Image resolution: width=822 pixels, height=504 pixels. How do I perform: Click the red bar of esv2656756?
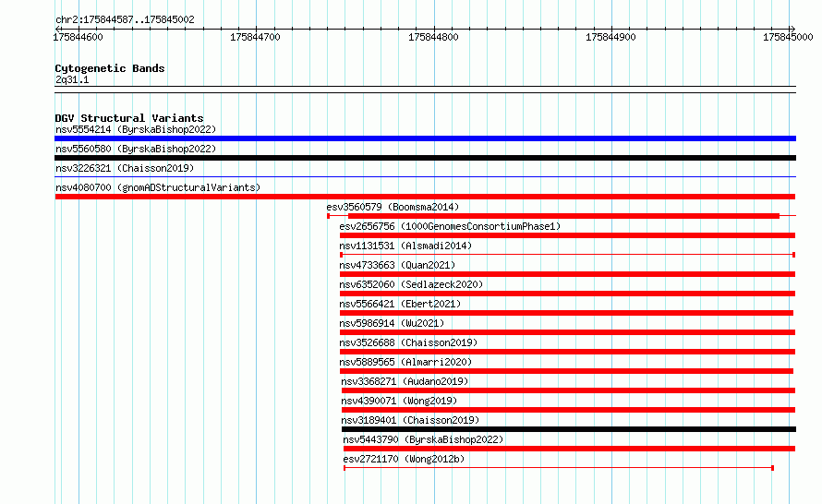click(x=568, y=235)
